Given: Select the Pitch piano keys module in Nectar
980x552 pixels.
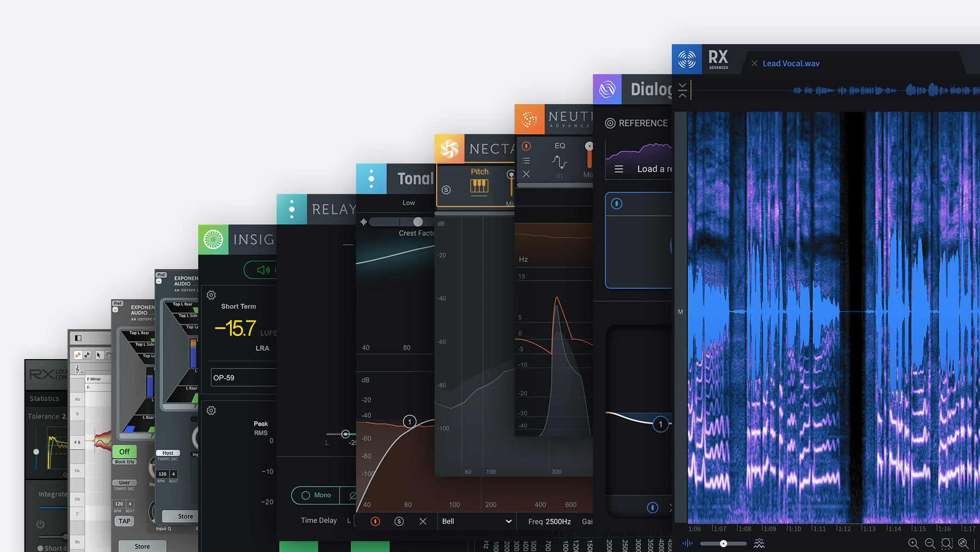Looking at the screenshot, I should [479, 186].
